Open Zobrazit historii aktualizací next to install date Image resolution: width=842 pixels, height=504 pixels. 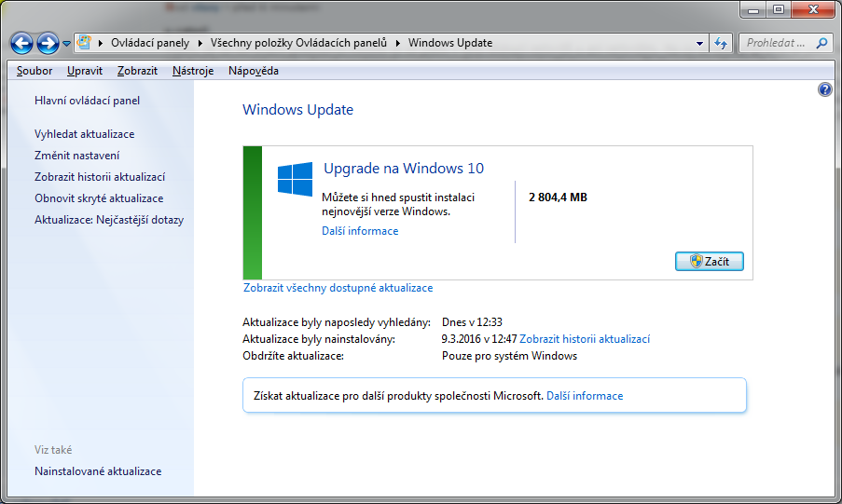point(585,339)
